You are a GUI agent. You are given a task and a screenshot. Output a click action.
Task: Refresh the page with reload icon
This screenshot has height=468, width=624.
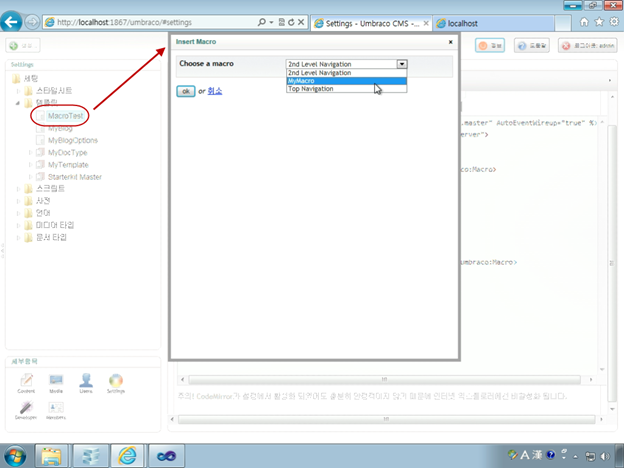pyautogui.click(x=291, y=22)
